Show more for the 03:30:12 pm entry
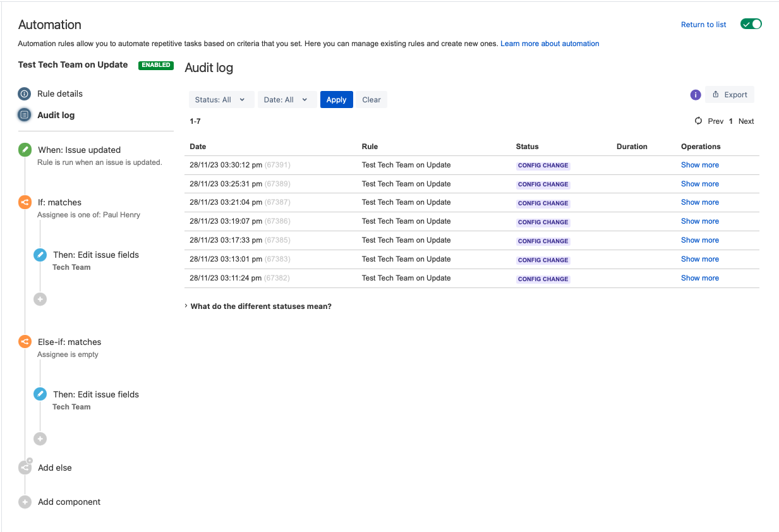Image resolution: width=779 pixels, height=532 pixels. 700,165
